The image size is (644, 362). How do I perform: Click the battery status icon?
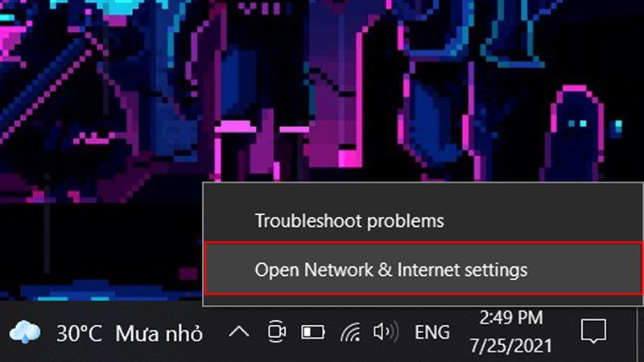click(313, 332)
